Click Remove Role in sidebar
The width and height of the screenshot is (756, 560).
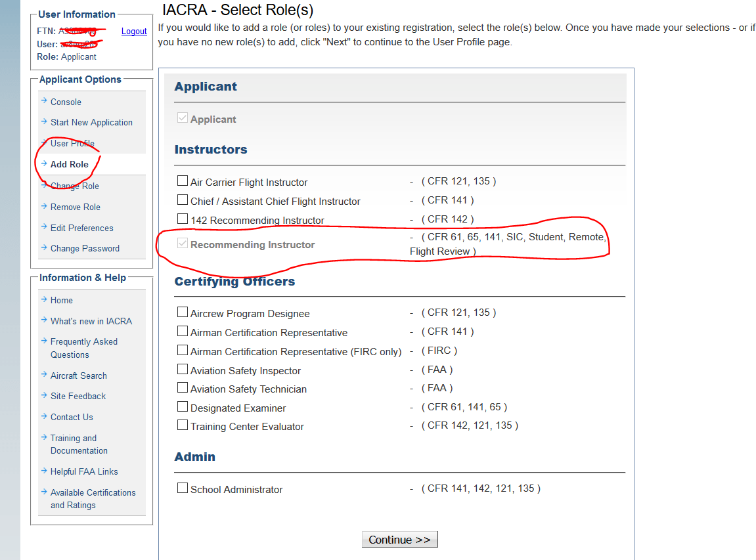pos(76,207)
